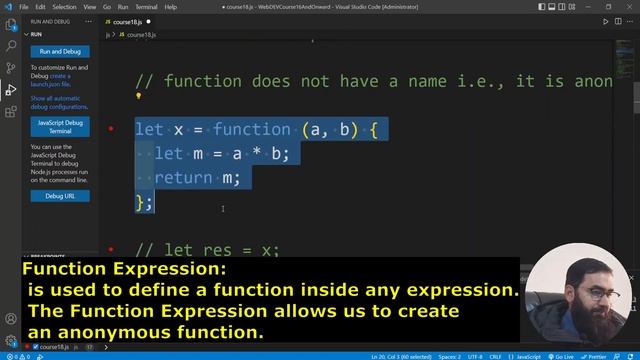
Task: Click the debug launch icon in status bar
Action: tap(40, 357)
